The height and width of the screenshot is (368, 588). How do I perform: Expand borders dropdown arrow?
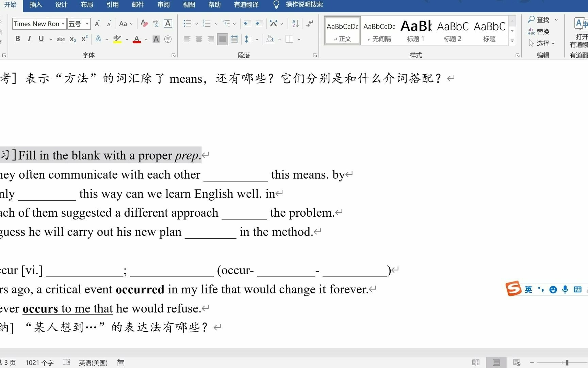point(299,40)
